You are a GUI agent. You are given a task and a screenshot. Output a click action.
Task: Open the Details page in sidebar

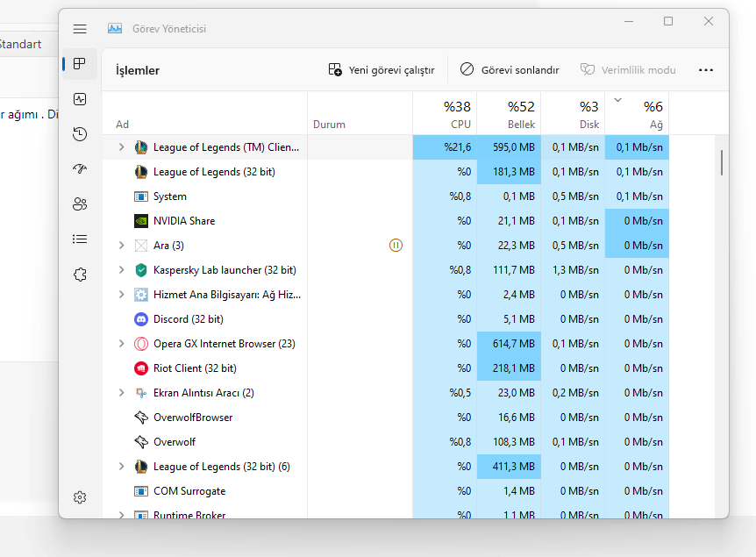(80, 239)
